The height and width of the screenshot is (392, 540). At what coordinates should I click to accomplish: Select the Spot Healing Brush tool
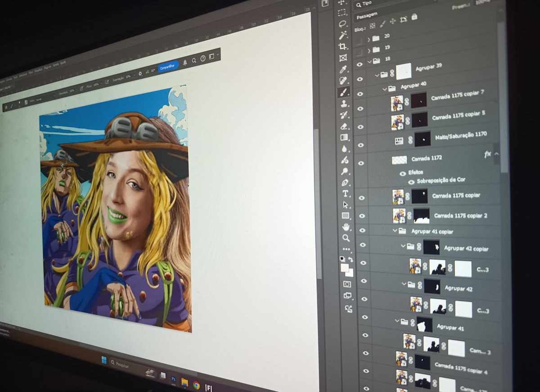[343, 80]
